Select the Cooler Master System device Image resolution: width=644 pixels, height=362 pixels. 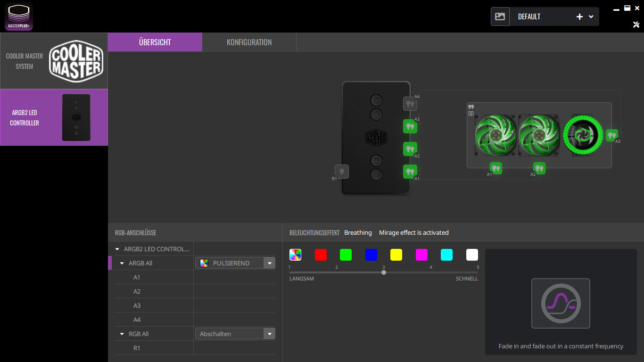pos(54,61)
